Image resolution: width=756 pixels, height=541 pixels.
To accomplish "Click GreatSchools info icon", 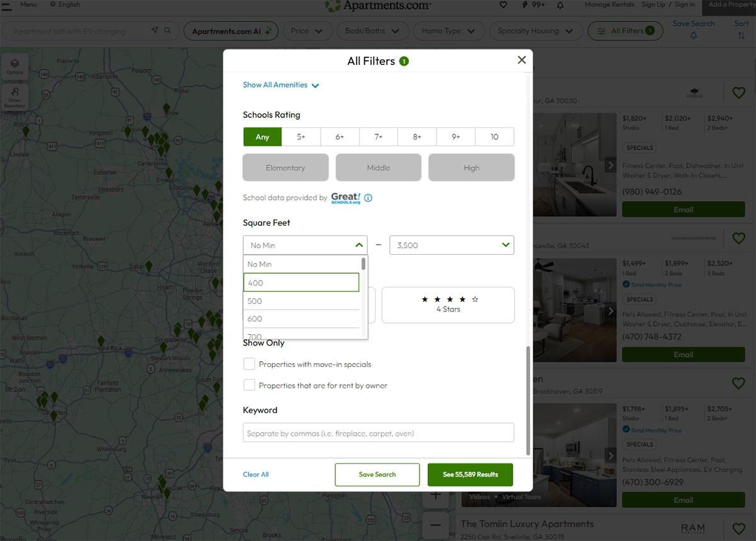I will click(x=368, y=198).
